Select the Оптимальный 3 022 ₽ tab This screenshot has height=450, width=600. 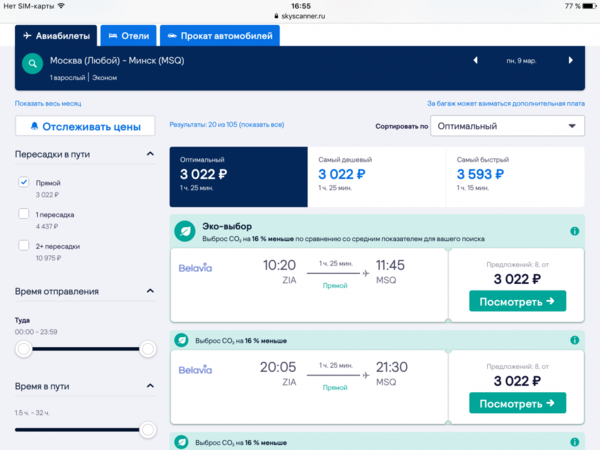238,177
